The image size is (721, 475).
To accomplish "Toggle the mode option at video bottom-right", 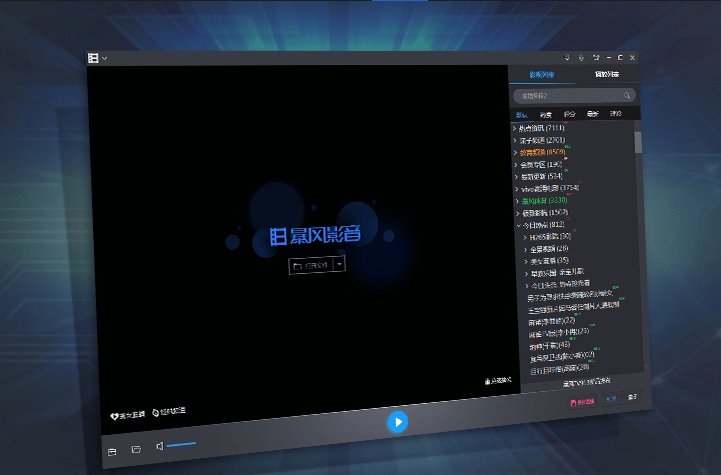I will (498, 381).
